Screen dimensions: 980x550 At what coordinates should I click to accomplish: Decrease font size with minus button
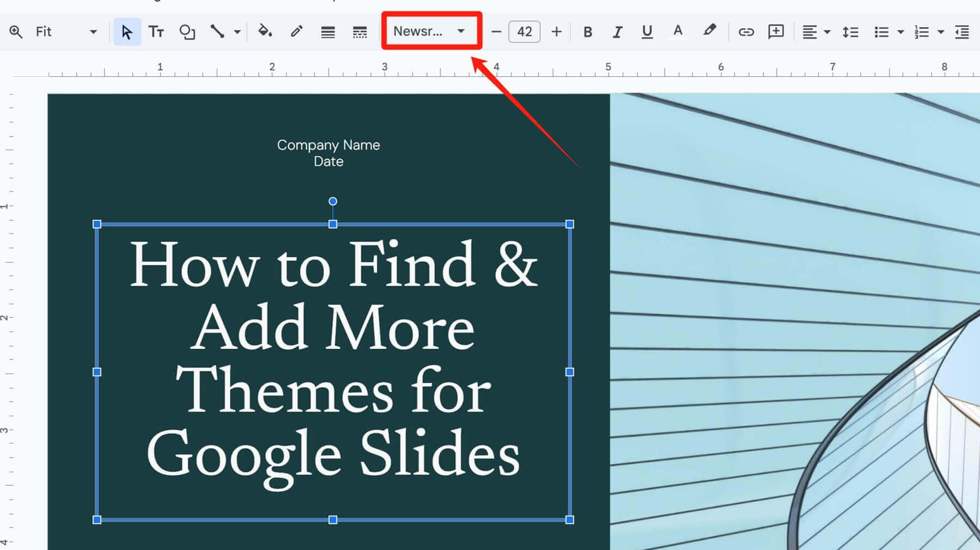click(496, 32)
